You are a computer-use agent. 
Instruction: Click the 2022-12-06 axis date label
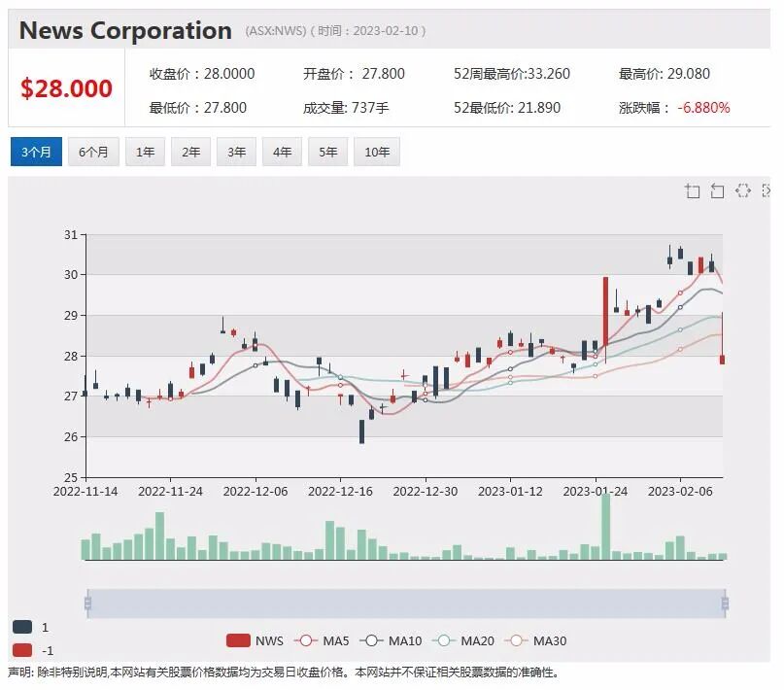tap(256, 492)
